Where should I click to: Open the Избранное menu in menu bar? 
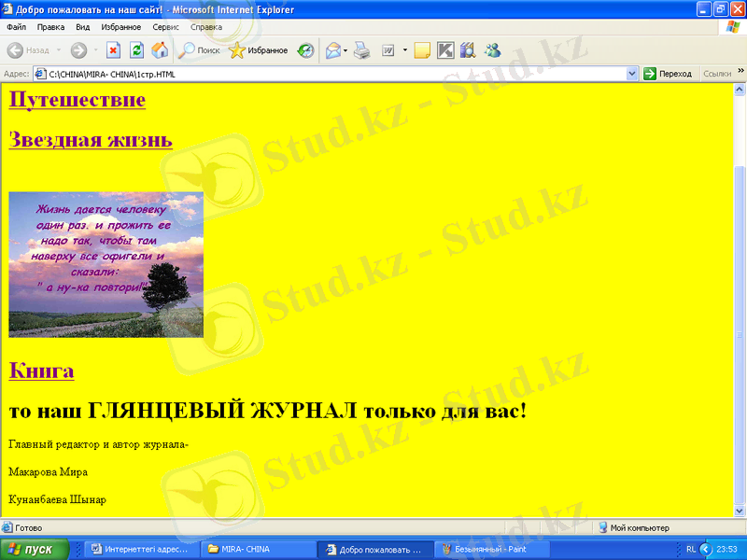point(121,27)
